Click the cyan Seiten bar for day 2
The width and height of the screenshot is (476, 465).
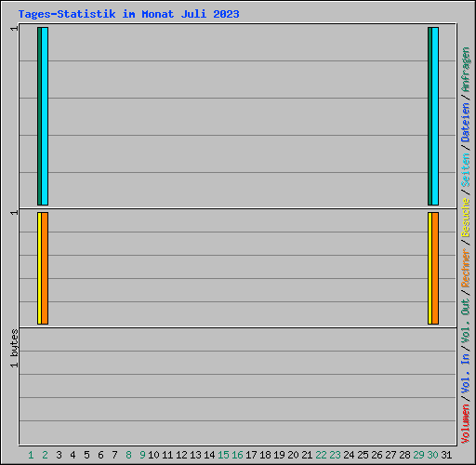click(x=45, y=116)
